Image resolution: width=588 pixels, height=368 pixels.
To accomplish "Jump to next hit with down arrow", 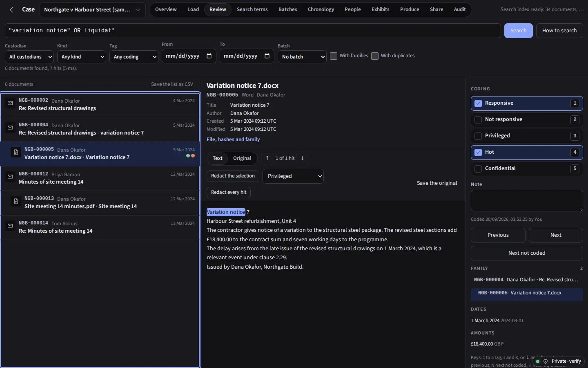I will tap(302, 158).
